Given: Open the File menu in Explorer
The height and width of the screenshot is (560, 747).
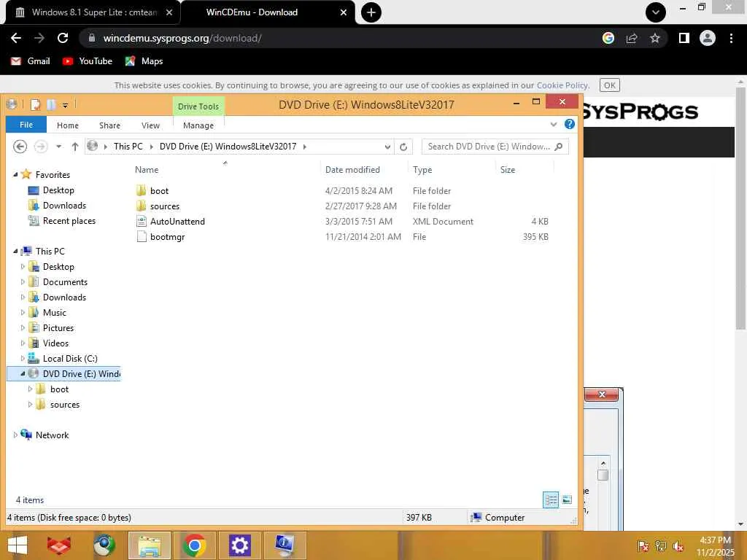Looking at the screenshot, I should (x=26, y=125).
